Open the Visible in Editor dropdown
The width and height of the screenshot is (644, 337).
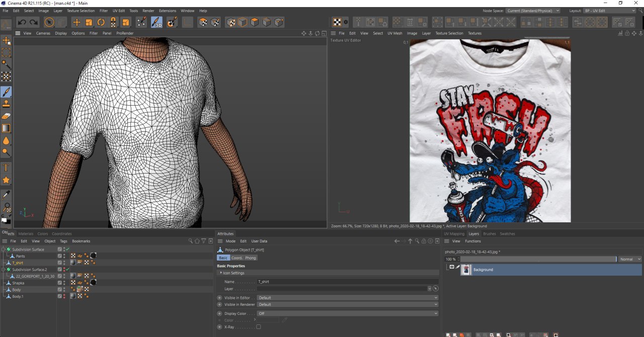pyautogui.click(x=348, y=298)
